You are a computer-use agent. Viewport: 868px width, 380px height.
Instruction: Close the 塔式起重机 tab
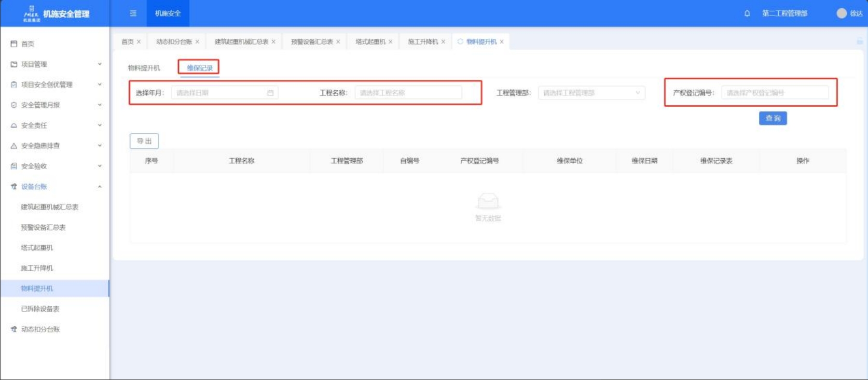tap(390, 42)
